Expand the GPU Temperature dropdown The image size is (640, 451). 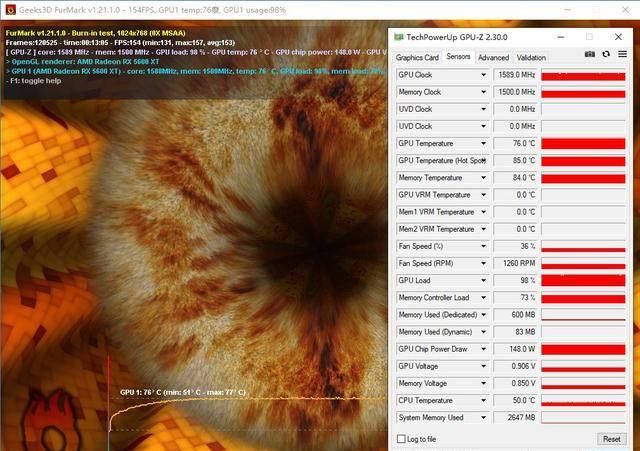[x=484, y=143]
